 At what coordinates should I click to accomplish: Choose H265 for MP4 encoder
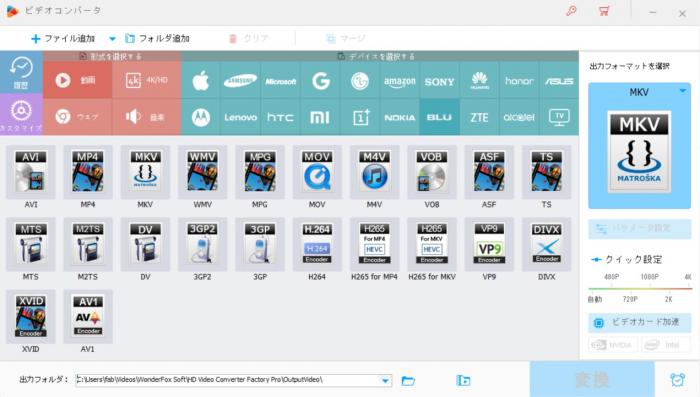(374, 244)
